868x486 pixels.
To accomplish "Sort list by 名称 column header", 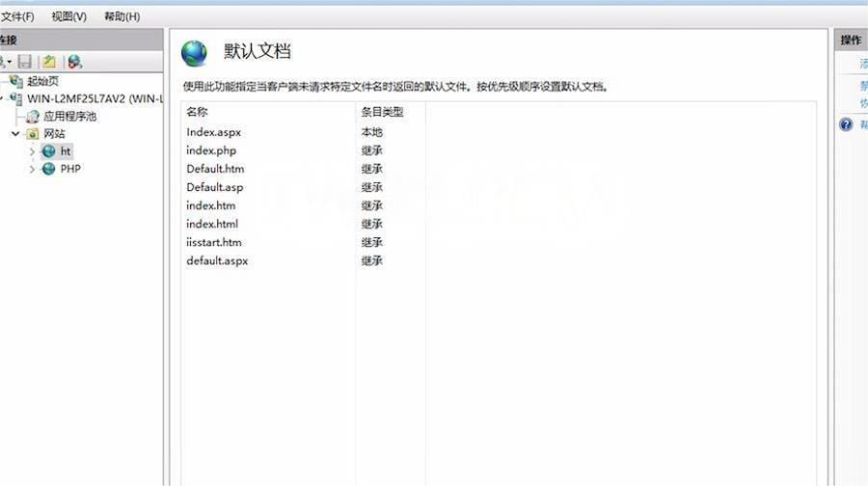I will click(197, 112).
